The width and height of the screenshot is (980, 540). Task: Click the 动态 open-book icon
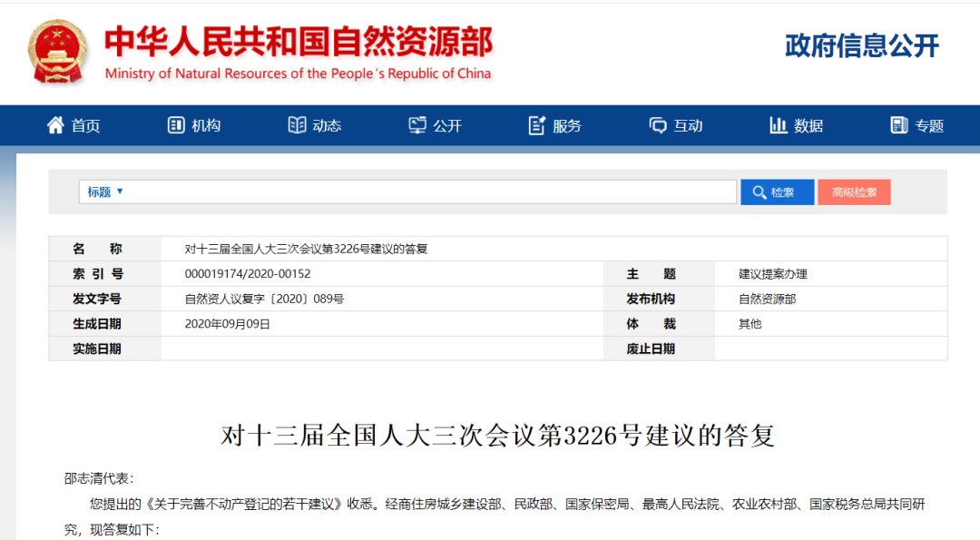click(x=297, y=125)
